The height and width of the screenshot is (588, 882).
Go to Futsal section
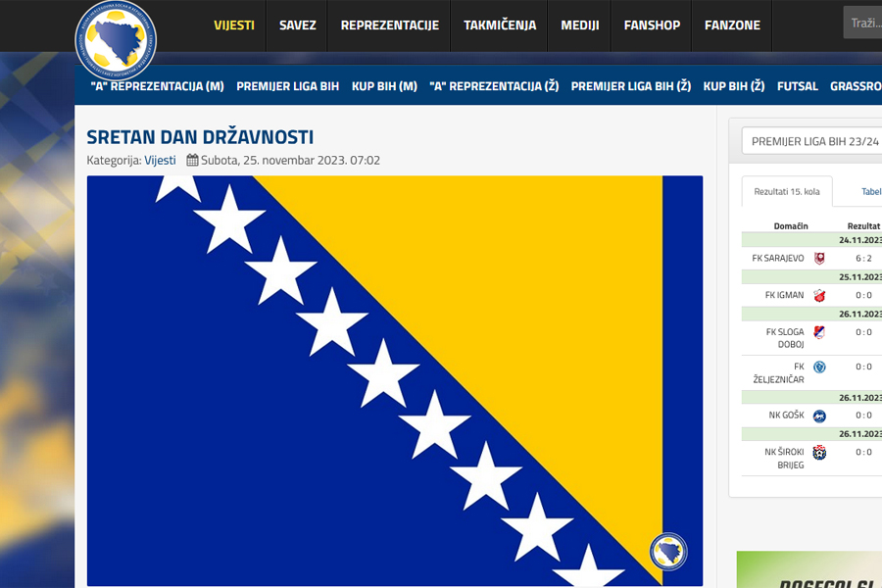[797, 86]
